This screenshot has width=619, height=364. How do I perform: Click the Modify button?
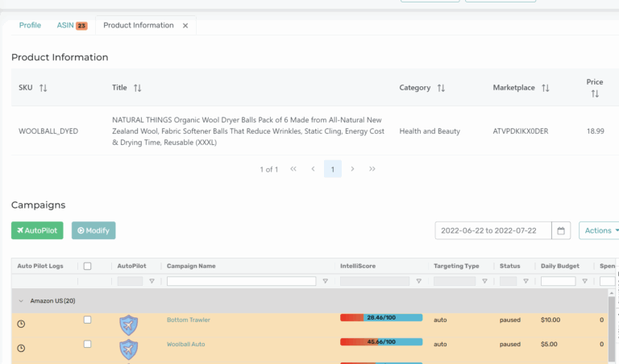(93, 230)
